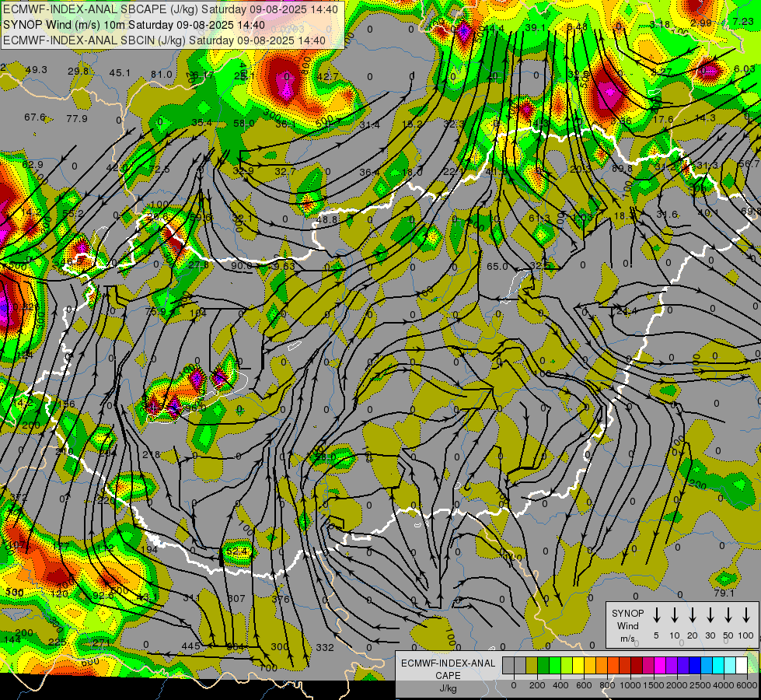Viewport: 761px width, 700px height.
Task: Click the '17.6' value on the map
Action: click(x=664, y=119)
